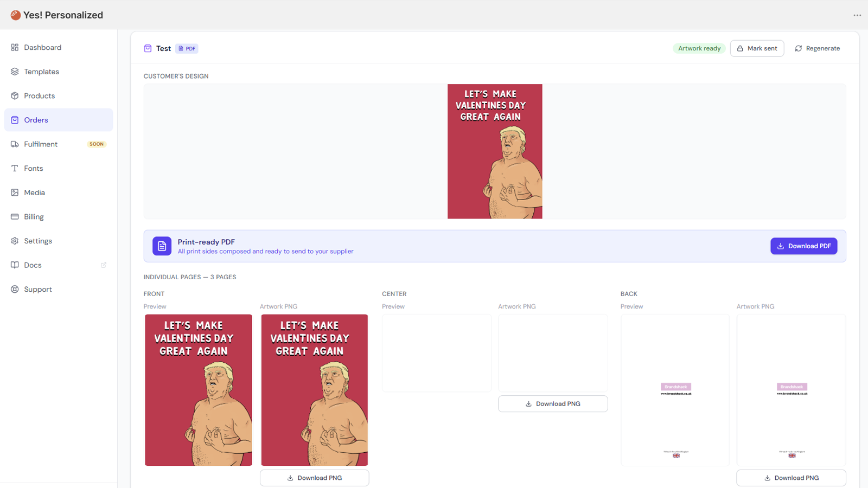868x488 pixels.
Task: Open the three-dot more options menu
Action: (857, 15)
